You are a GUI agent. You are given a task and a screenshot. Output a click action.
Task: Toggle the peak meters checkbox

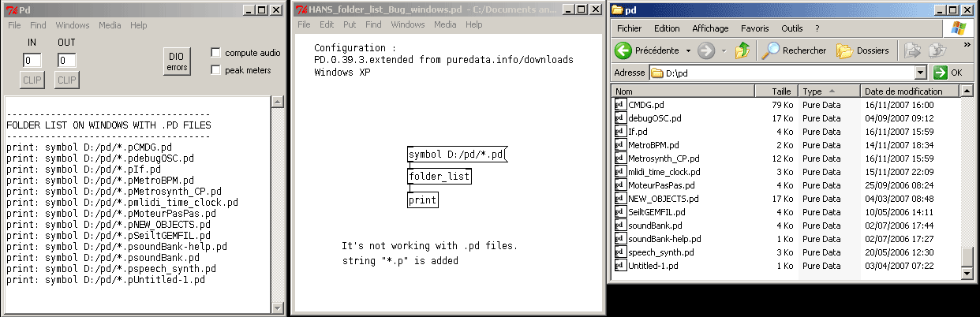coord(215,70)
